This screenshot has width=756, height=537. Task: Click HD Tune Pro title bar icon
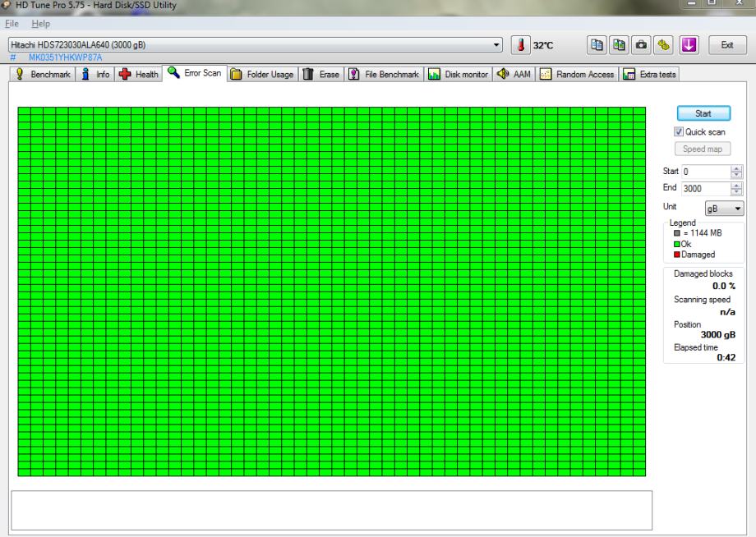tap(7, 5)
